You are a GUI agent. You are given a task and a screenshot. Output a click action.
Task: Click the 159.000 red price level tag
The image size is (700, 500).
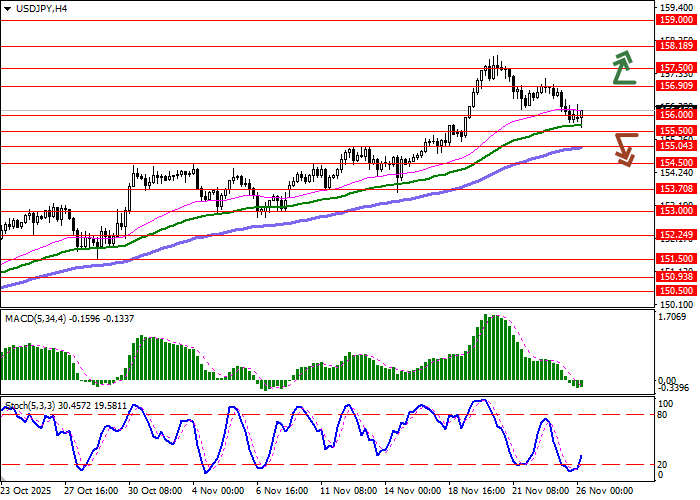tap(676, 19)
